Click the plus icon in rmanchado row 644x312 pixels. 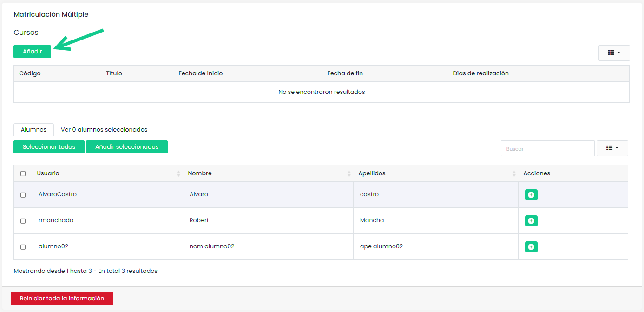tap(531, 221)
